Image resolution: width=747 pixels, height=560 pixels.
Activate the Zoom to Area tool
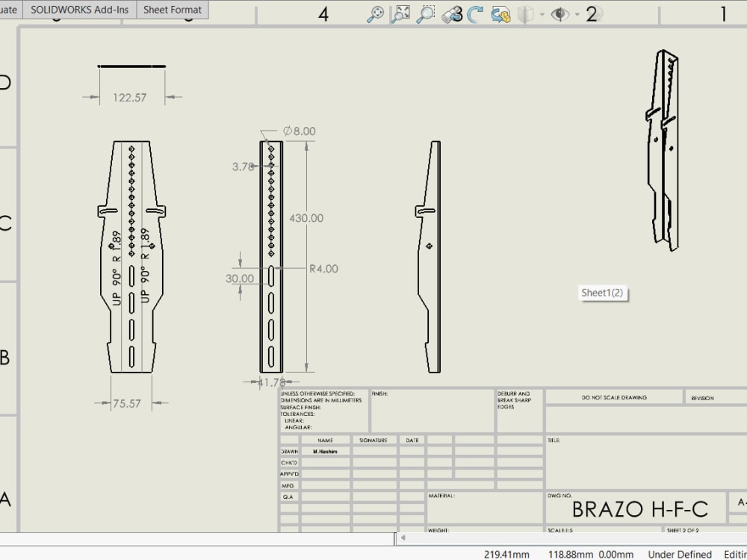point(427,13)
